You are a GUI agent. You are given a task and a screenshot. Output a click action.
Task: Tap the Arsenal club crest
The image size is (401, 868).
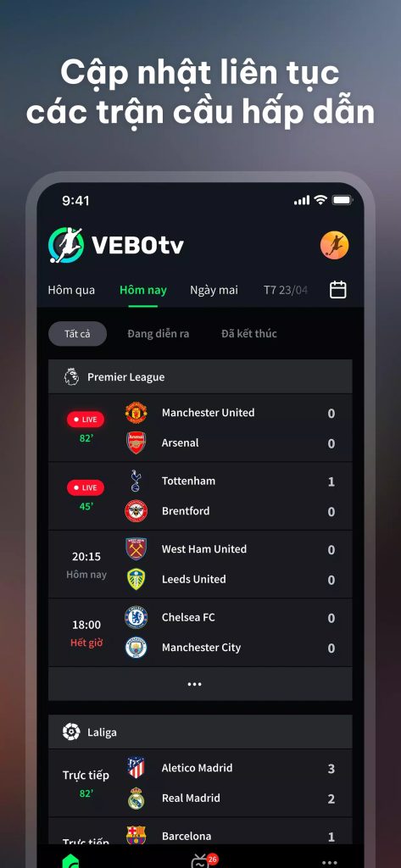pyautogui.click(x=136, y=442)
